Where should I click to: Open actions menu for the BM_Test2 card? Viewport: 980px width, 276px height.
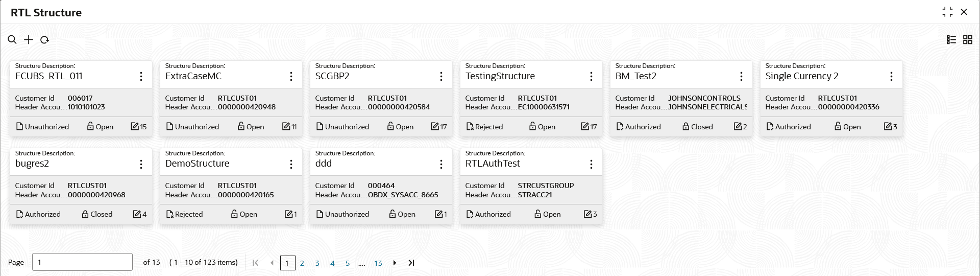741,76
